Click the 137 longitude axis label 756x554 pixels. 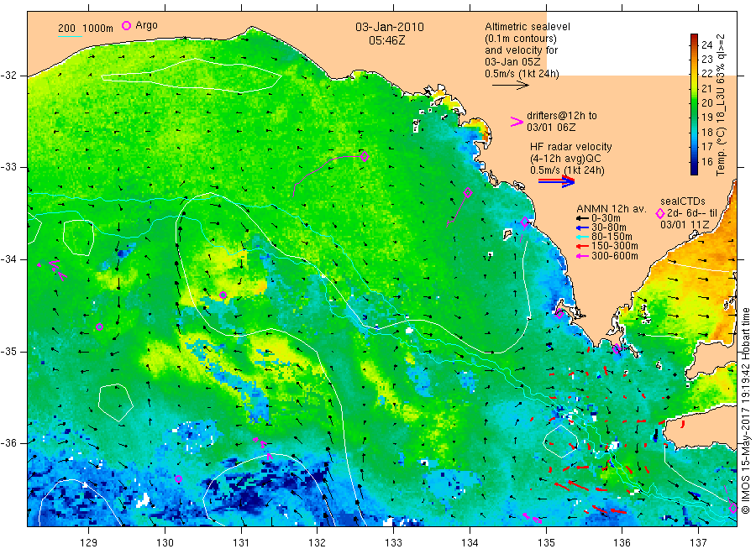pos(698,543)
